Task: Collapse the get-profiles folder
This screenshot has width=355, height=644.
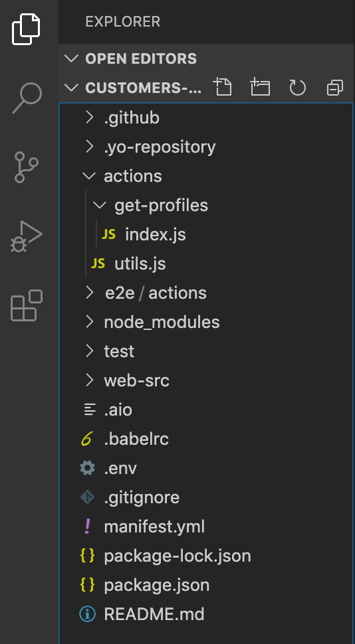Action: pos(100,205)
